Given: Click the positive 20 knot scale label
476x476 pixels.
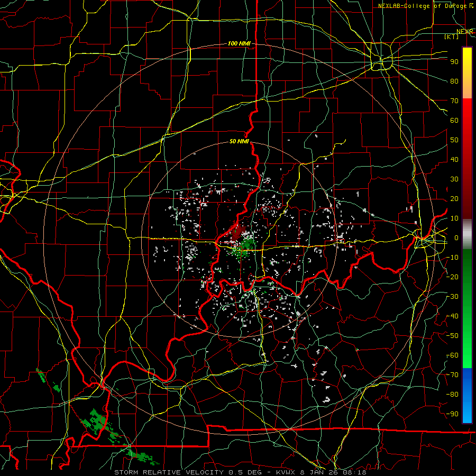Looking at the screenshot, I should click(x=454, y=199).
